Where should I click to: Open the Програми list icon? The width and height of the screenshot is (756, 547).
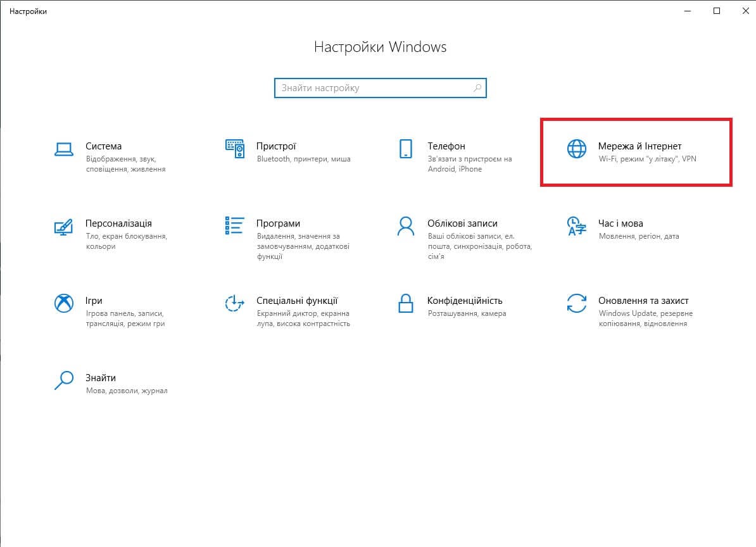(234, 225)
